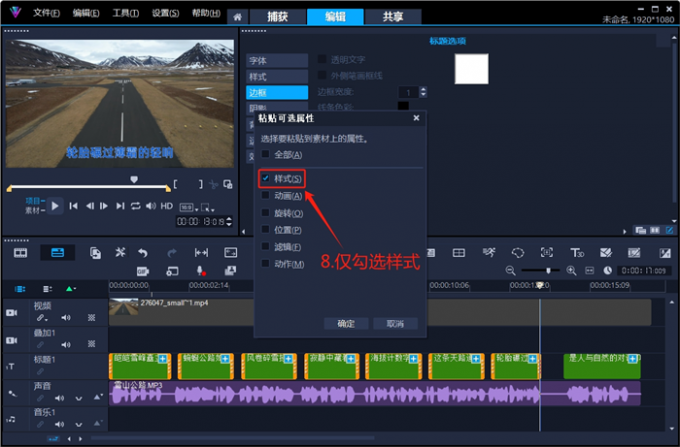The width and height of the screenshot is (680, 447).
Task: Open preview volume control
Action: click(150, 206)
